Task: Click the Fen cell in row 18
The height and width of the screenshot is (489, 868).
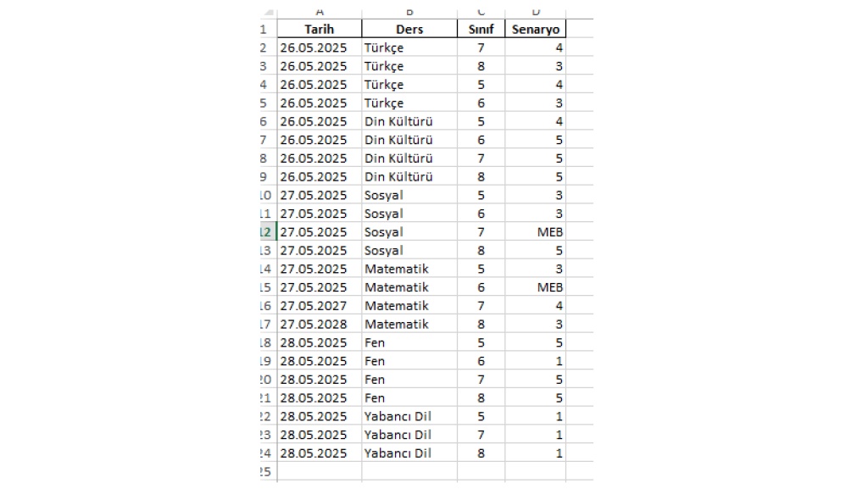Action: click(409, 342)
